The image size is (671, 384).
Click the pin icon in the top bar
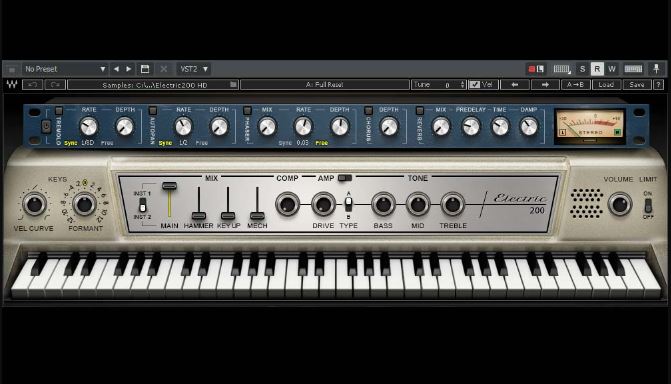tap(656, 69)
